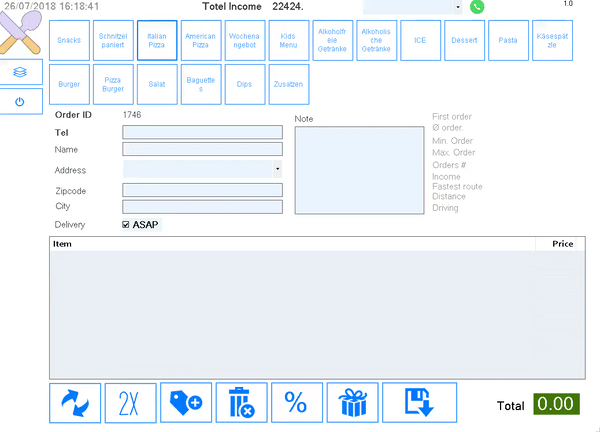This screenshot has width=600, height=432.
Task: Click into the Note text area
Action: point(359,169)
